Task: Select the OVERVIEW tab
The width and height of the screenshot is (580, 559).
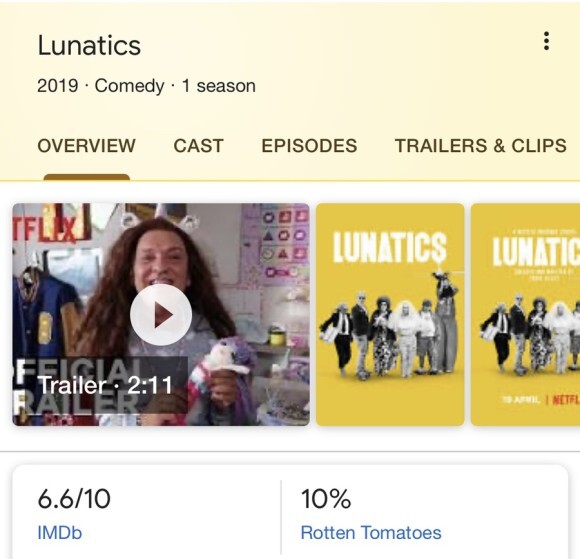Action: tap(86, 145)
